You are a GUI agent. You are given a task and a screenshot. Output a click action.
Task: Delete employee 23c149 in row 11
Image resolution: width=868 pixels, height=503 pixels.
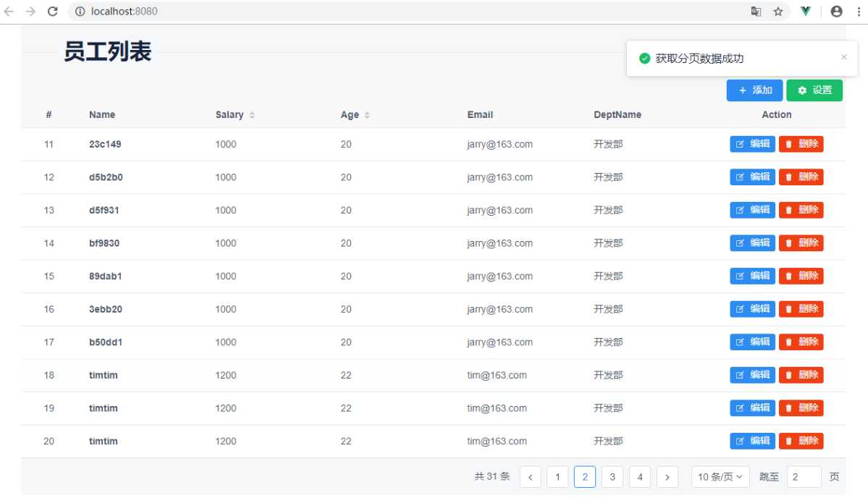click(801, 144)
